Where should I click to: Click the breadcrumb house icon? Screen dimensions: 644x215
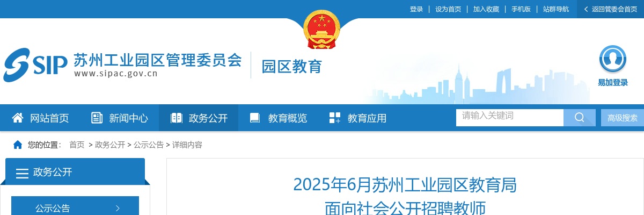tap(18, 145)
